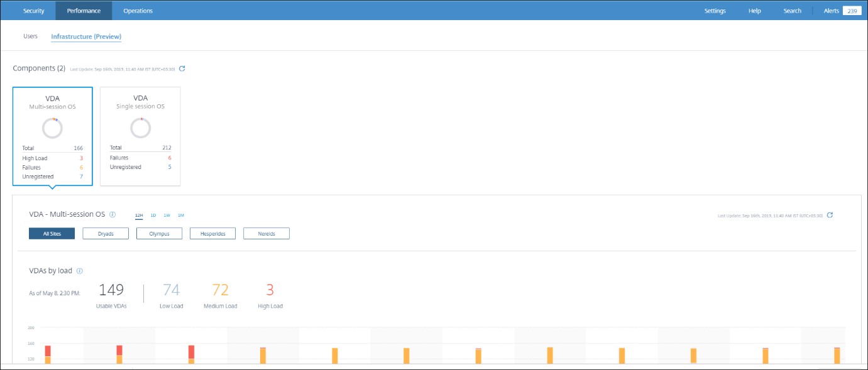868x370 pixels.
Task: Go to the Users sub-tab
Action: click(31, 36)
